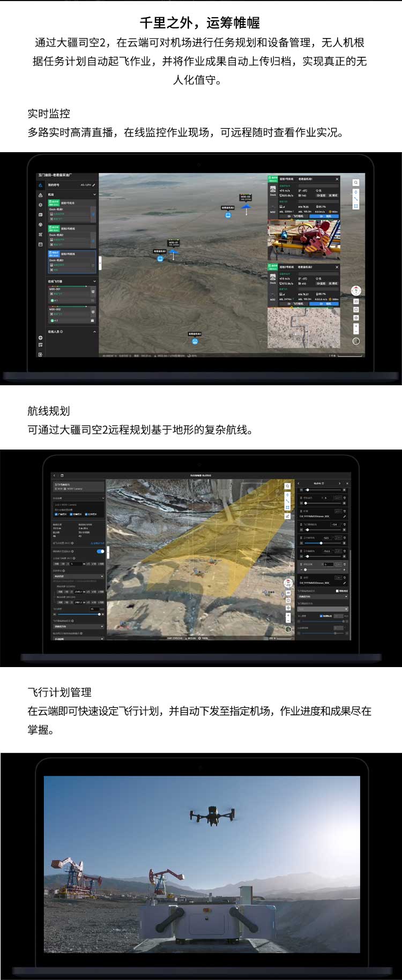
Task: Open the pumpjack live video feed
Action: (304, 240)
